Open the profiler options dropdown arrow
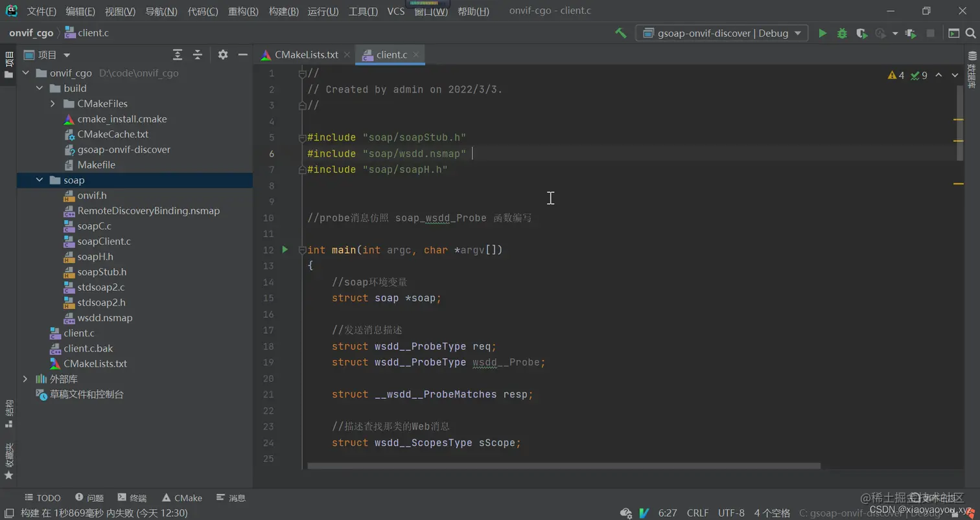Image resolution: width=980 pixels, height=520 pixels. click(x=895, y=34)
